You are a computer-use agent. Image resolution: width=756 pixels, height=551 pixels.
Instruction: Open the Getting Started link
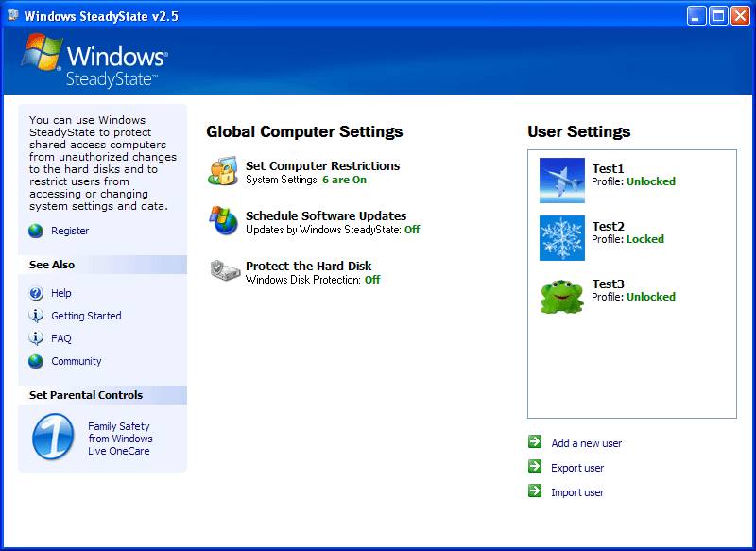pyautogui.click(x=86, y=316)
